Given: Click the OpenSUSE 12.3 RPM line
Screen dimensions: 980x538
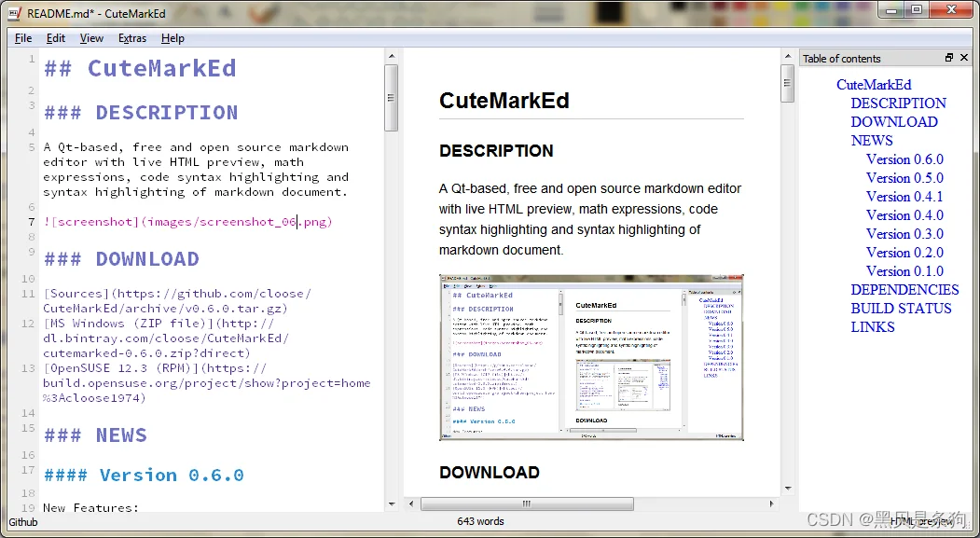Looking at the screenshot, I should pyautogui.click(x=207, y=383).
